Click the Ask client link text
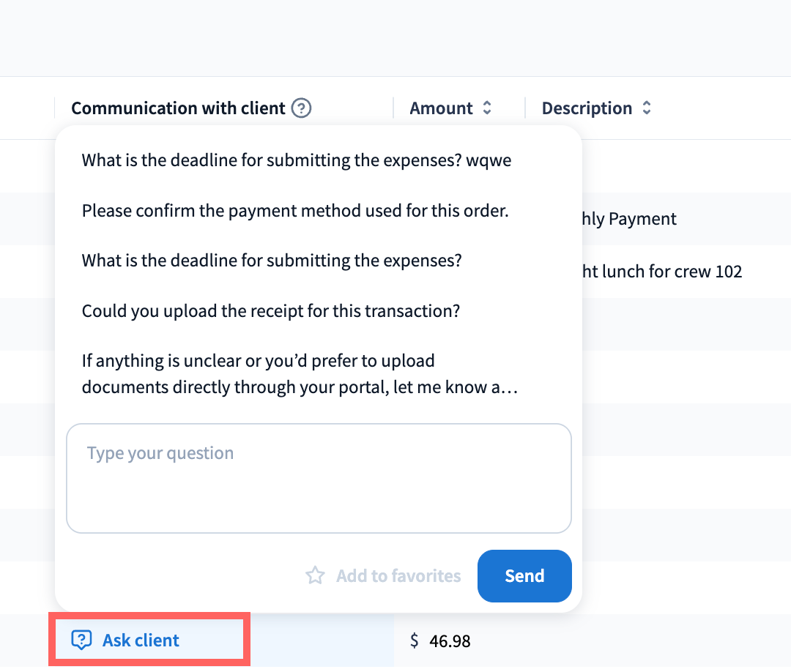This screenshot has height=672, width=791. tap(141, 641)
